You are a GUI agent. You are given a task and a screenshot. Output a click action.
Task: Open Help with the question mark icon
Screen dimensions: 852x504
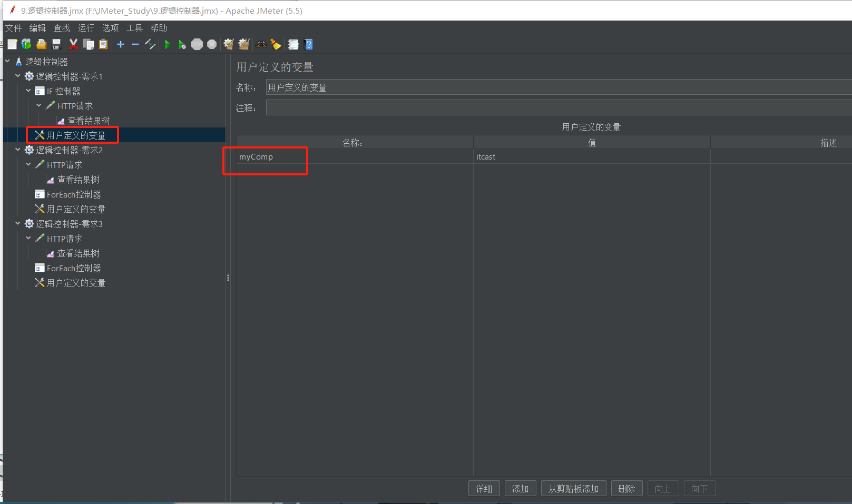(309, 44)
